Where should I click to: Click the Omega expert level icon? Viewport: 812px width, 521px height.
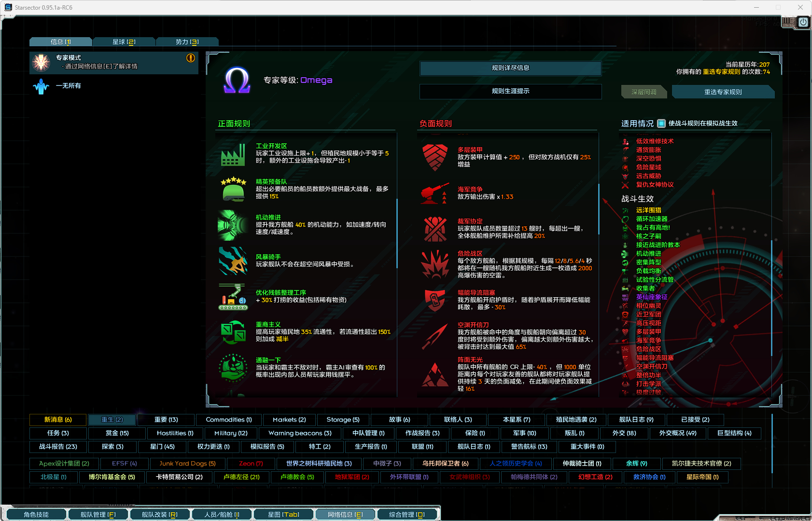point(237,80)
